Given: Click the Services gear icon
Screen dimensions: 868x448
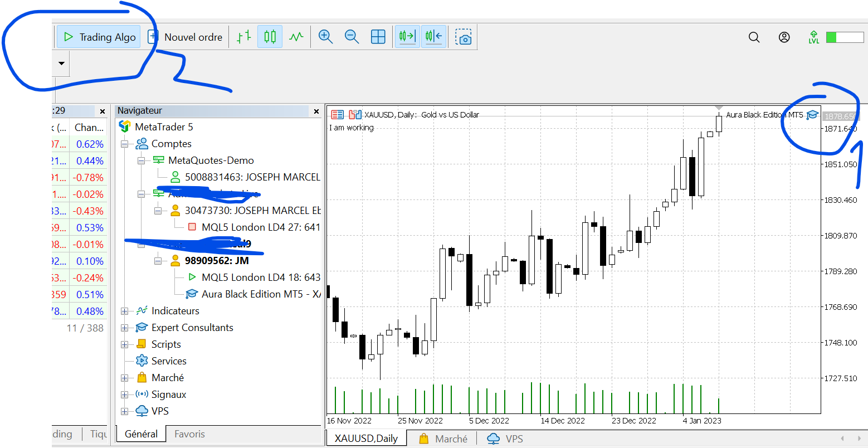Looking at the screenshot, I should coord(142,361).
